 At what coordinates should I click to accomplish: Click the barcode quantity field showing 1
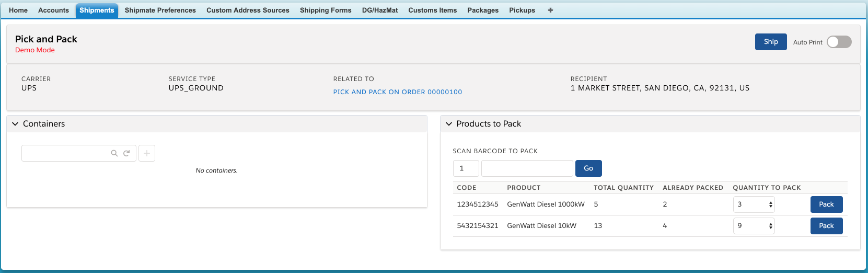(x=466, y=168)
